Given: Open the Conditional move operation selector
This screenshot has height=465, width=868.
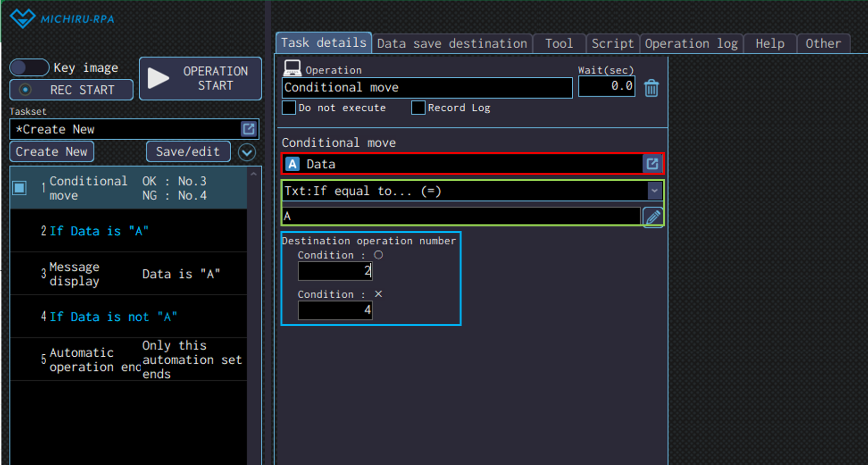Looking at the screenshot, I should pos(427,88).
